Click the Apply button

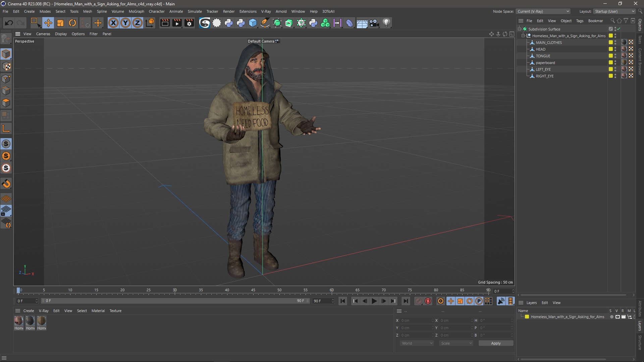(495, 343)
